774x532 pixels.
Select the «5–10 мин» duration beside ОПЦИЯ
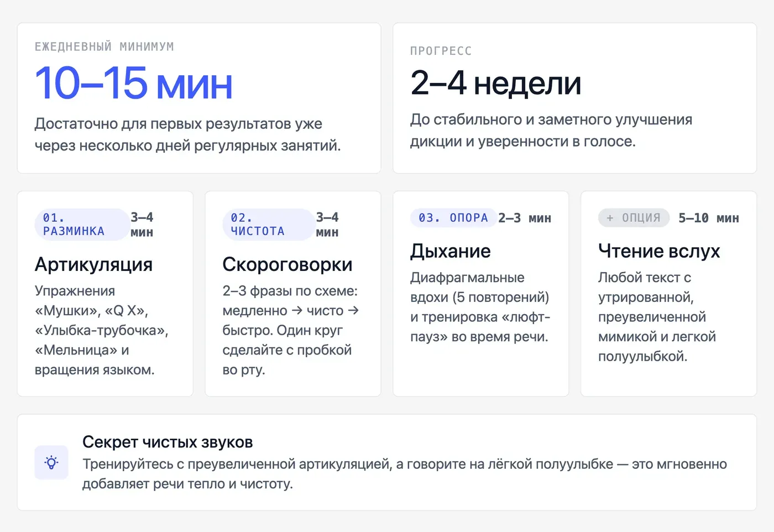pyautogui.click(x=709, y=218)
